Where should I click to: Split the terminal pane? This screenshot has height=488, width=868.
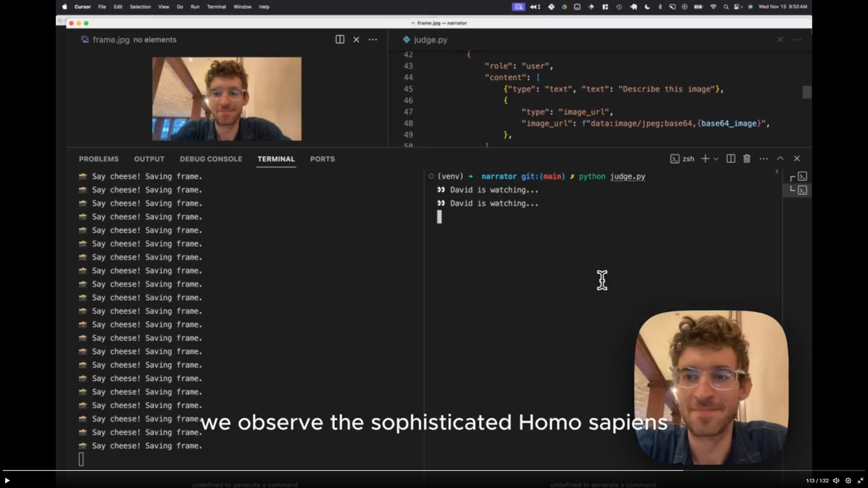click(731, 159)
